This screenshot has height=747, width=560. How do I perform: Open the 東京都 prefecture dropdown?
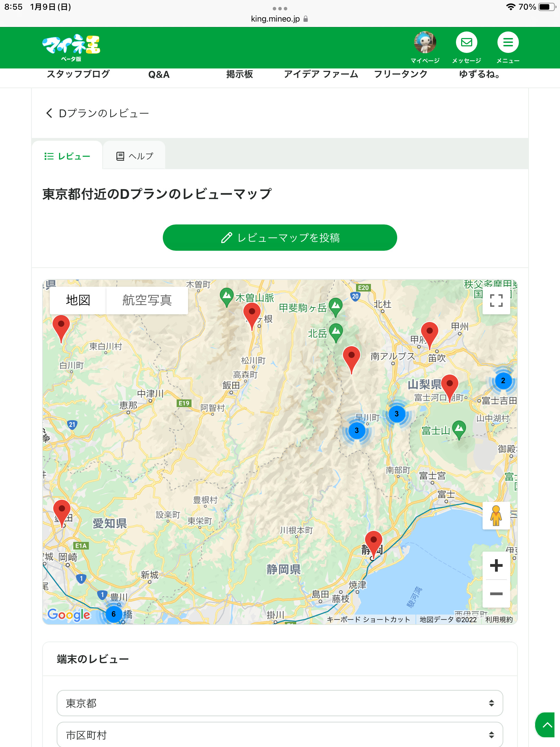pos(280,703)
